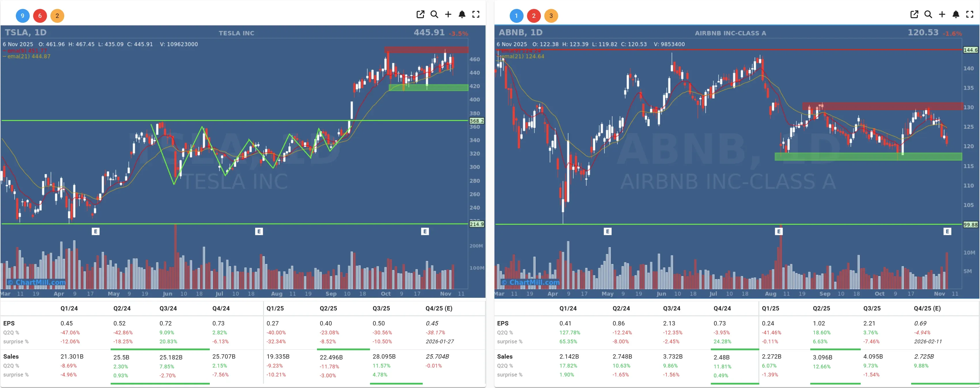Image resolution: width=980 pixels, height=388 pixels.
Task: Create an alert with the ABNB bell icon
Action: coord(956,14)
